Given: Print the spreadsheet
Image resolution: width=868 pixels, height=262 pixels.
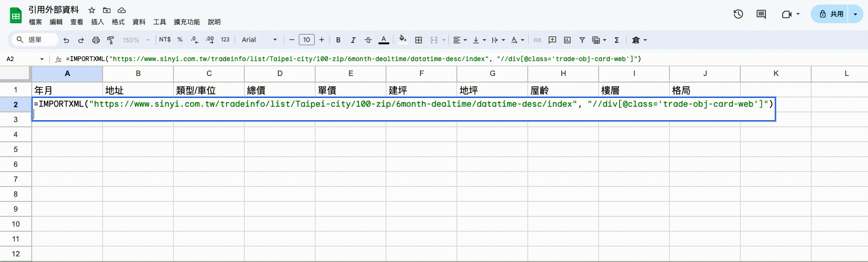Looking at the screenshot, I should coord(96,40).
